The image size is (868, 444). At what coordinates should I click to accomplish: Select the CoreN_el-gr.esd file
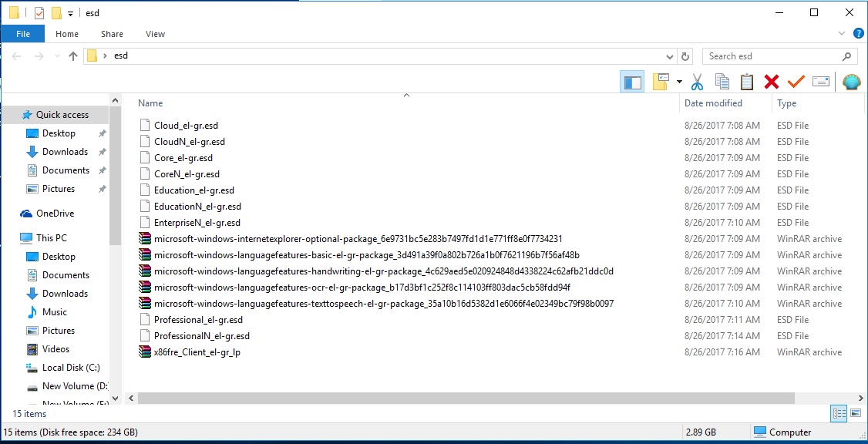pos(187,174)
